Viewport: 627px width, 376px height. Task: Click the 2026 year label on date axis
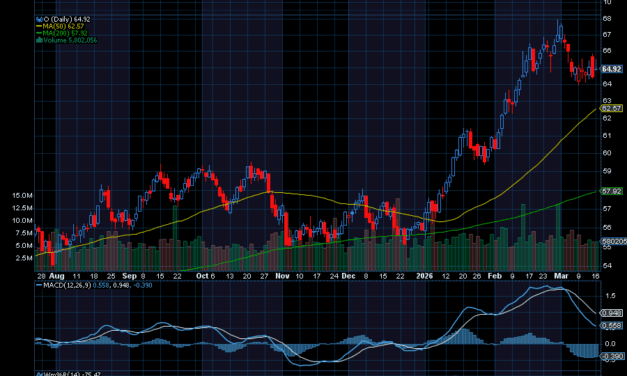[424, 276]
